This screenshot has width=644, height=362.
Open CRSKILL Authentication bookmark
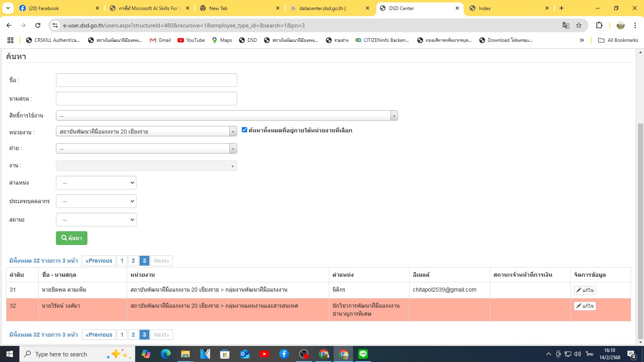tap(53, 40)
